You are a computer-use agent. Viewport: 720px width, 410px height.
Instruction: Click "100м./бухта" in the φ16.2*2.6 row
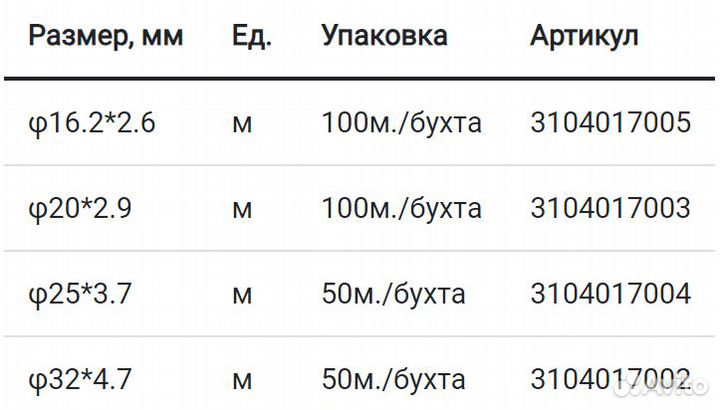click(402, 124)
